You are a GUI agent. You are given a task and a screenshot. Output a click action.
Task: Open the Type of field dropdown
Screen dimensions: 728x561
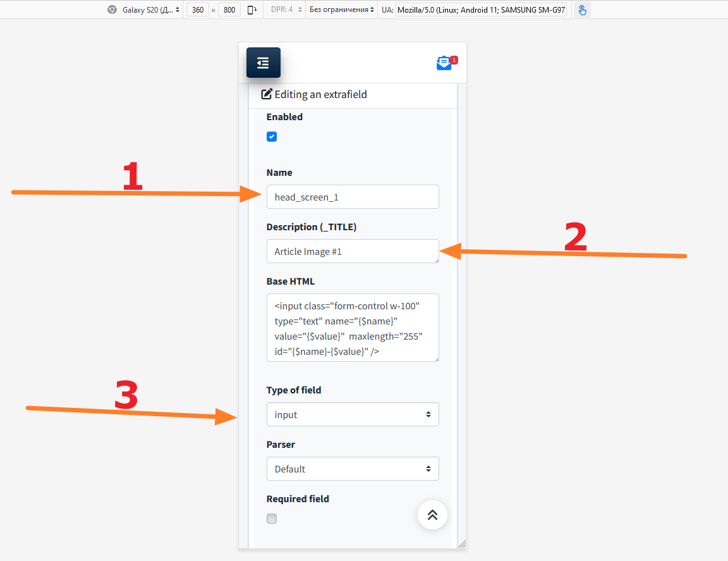point(353,415)
